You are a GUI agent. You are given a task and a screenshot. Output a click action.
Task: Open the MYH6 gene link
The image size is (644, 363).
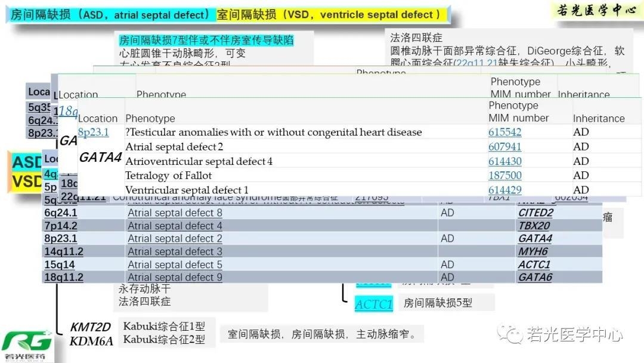click(x=532, y=252)
